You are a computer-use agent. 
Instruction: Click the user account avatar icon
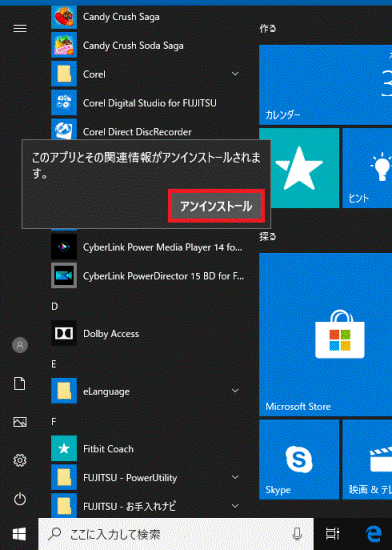click(20, 345)
